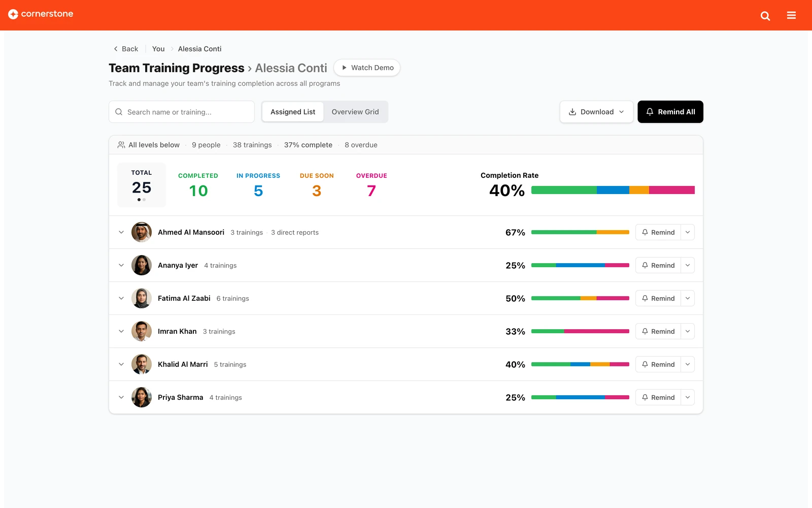Open the hamburger menu in the header
The height and width of the screenshot is (508, 812).
(791, 15)
